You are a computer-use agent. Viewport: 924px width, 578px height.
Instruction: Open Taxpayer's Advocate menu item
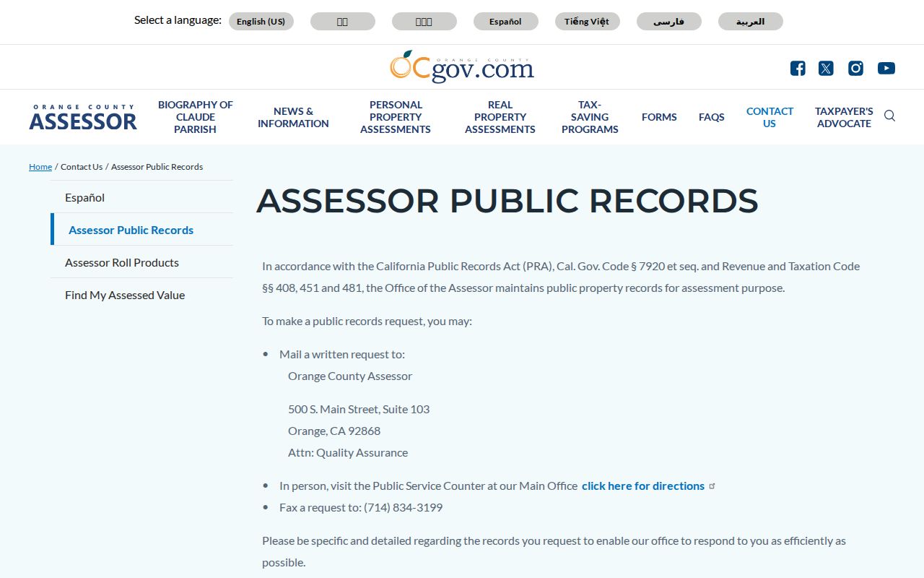click(844, 117)
